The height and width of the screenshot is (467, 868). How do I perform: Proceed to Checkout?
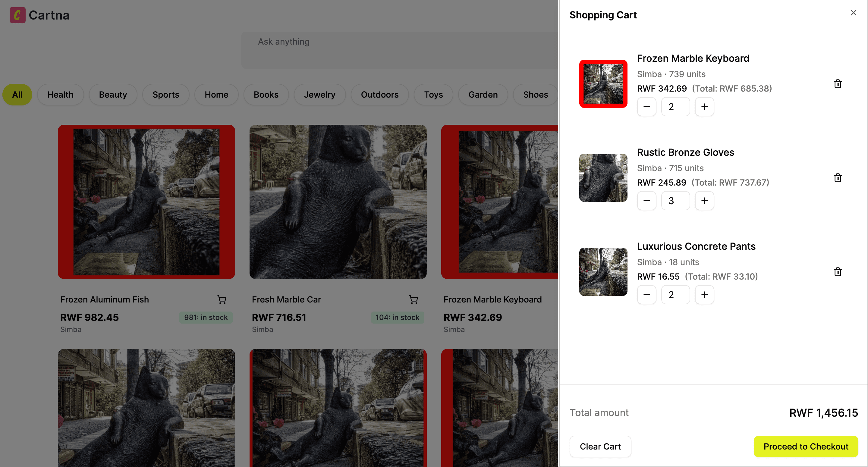pos(806,447)
